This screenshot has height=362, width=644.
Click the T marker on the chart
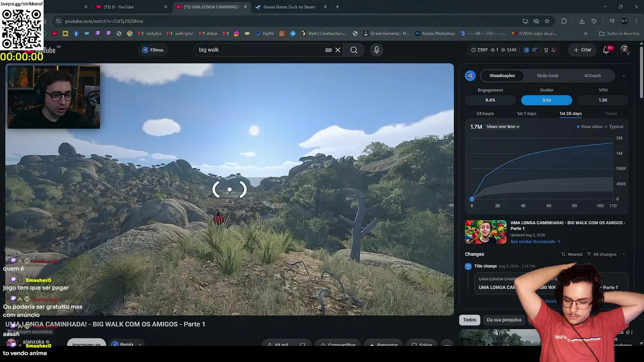[471, 199]
